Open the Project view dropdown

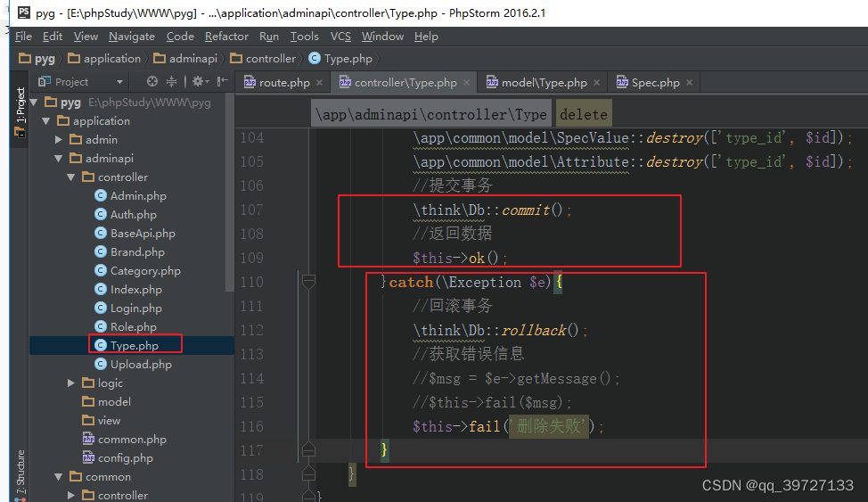119,82
